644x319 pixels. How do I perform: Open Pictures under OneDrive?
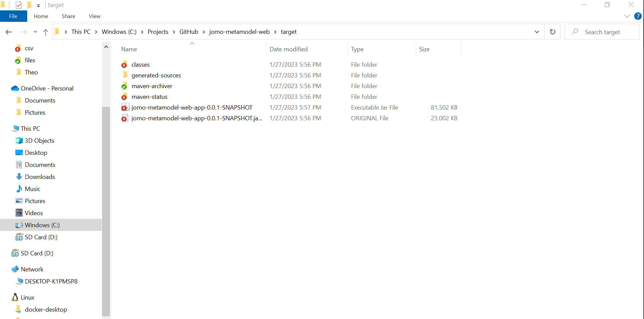click(35, 113)
